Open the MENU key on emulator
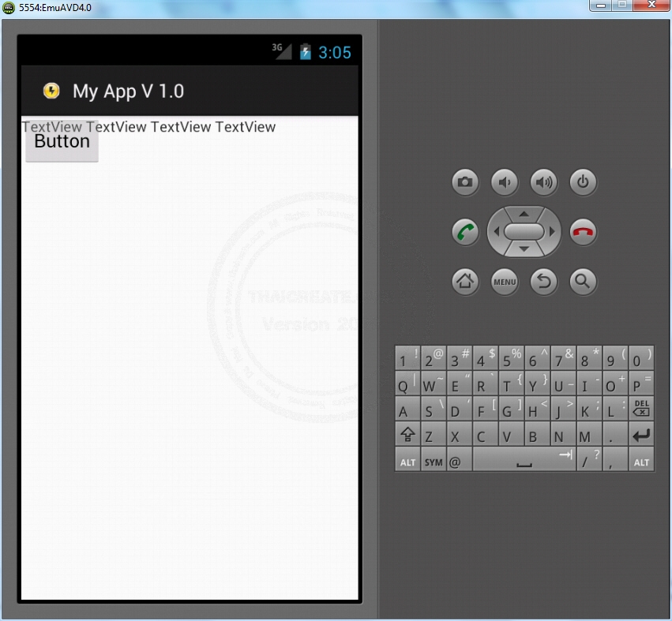Image resolution: width=672 pixels, height=621 pixels. (x=505, y=282)
